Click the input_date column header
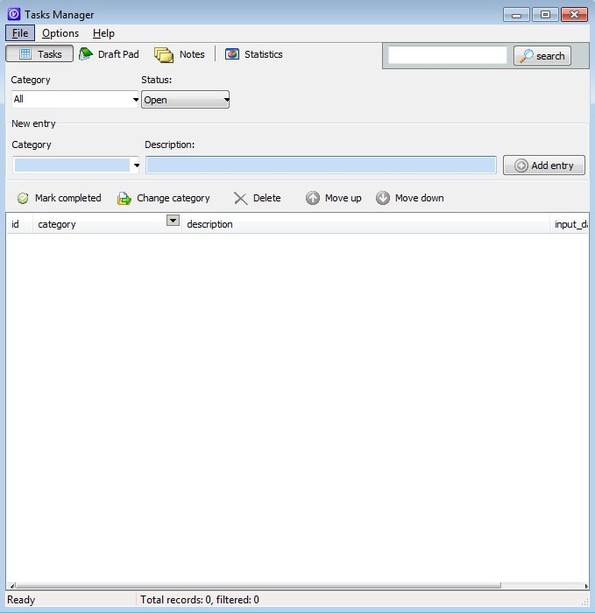The width and height of the screenshot is (595, 613). pos(570,224)
